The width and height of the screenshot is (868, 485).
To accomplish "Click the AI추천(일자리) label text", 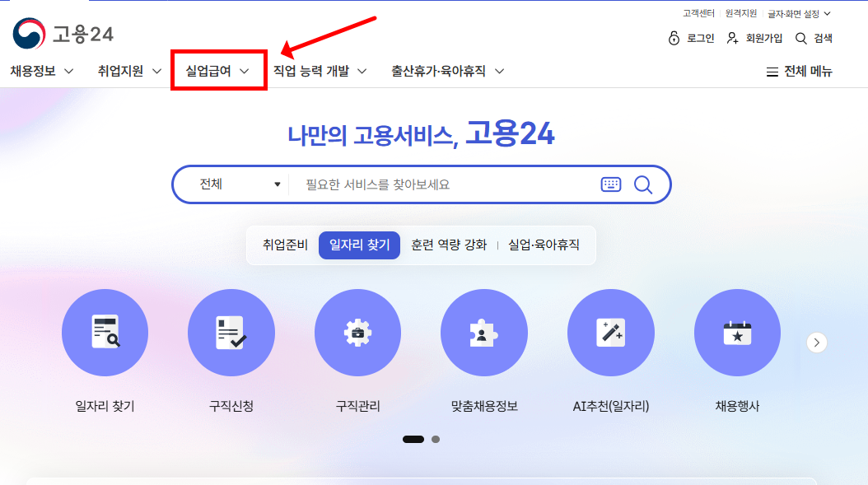I will click(x=611, y=407).
